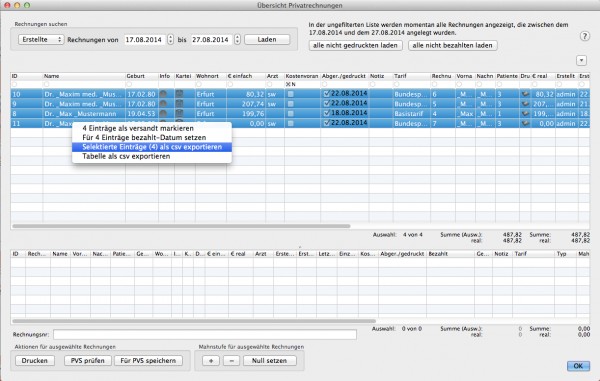The width and height of the screenshot is (600, 381).
Task: Click the filter search icon under Geburt column
Action: click(x=129, y=84)
